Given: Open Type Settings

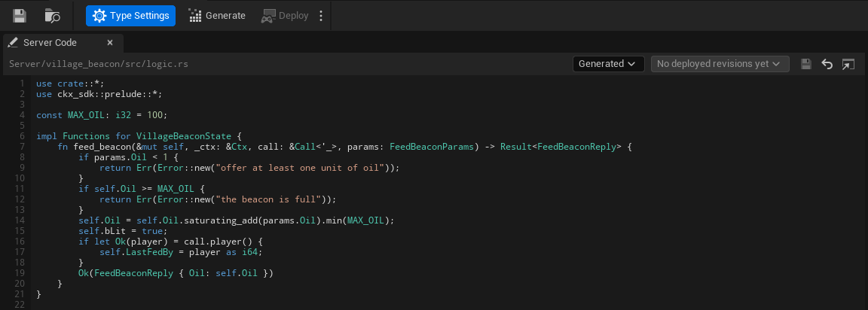Looking at the screenshot, I should click(130, 16).
